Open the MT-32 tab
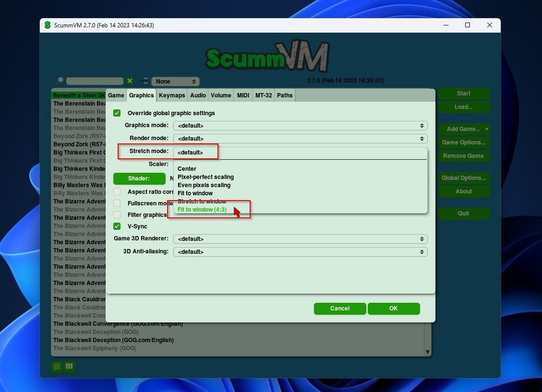This screenshot has width=542, height=392. point(264,95)
